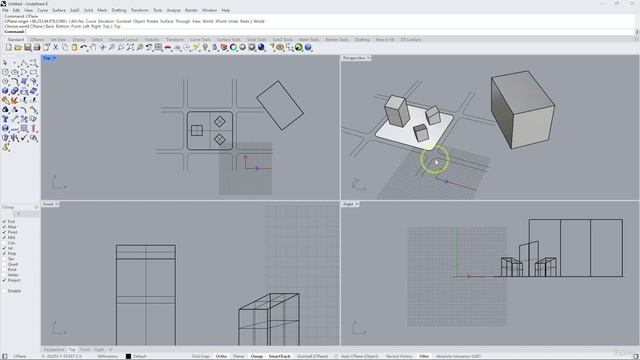The width and height of the screenshot is (640, 360).
Task: Click the padlock Lock objects icon
Action: coord(215,47)
